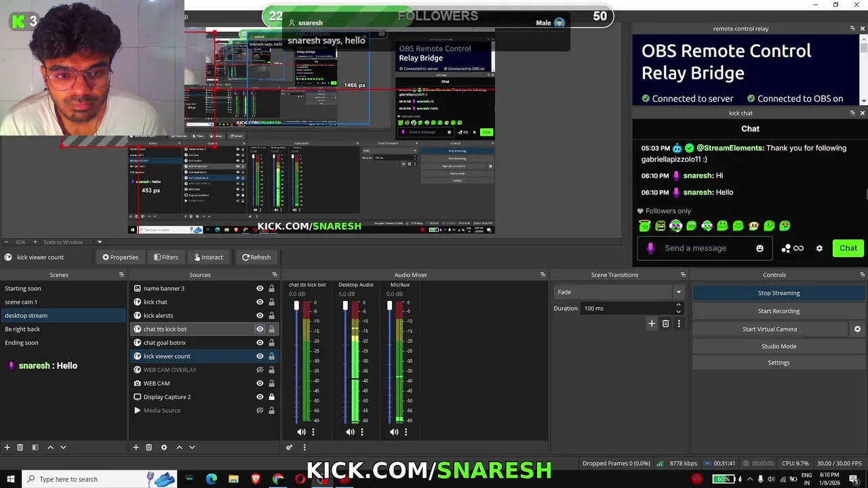868x488 pixels.
Task: Hide the chat tts kick bot source
Action: (x=260, y=329)
